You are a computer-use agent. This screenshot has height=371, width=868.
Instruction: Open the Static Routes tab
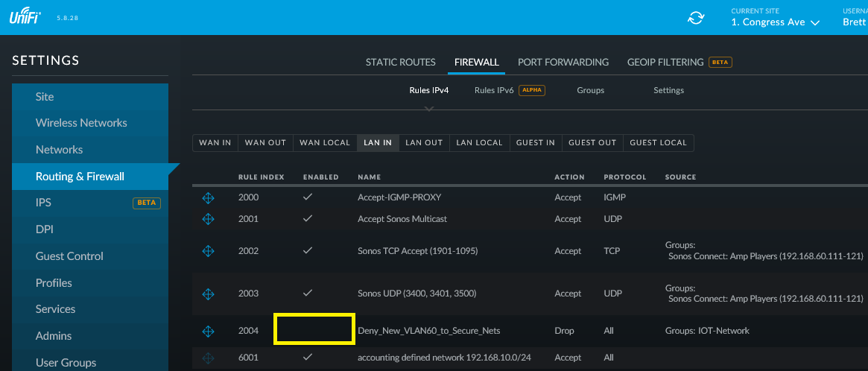click(401, 63)
